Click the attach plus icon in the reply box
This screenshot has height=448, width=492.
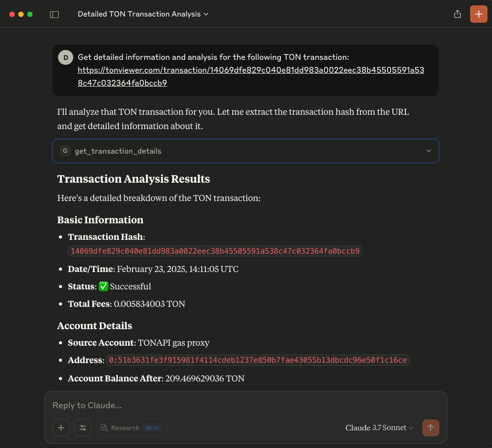click(61, 427)
